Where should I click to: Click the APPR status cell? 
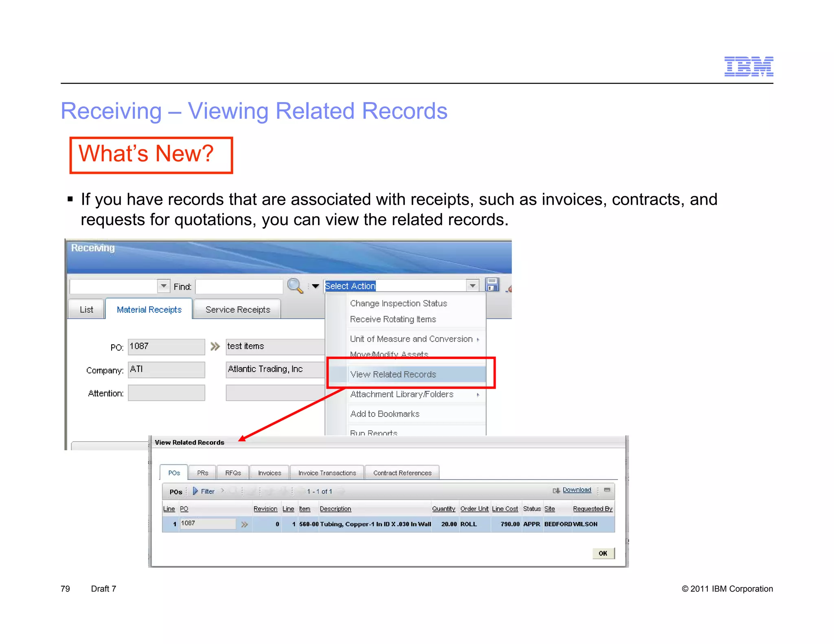coord(531,524)
